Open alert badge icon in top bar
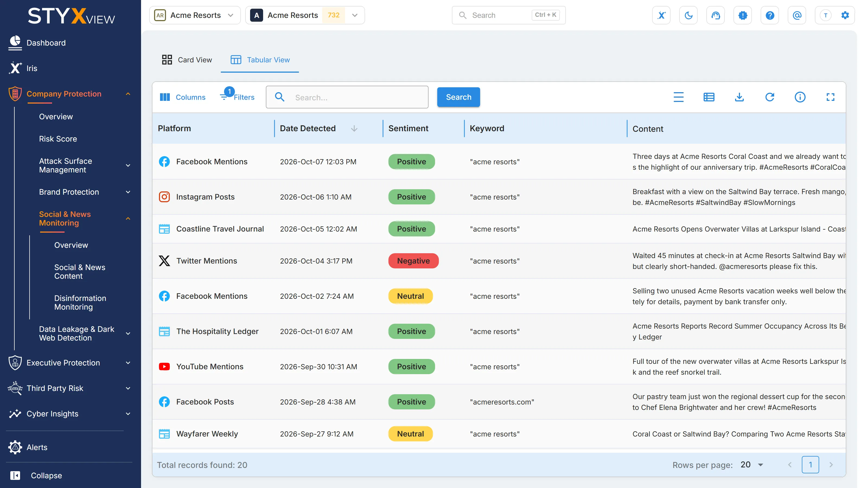This screenshot has height=488, width=868. pos(743,15)
